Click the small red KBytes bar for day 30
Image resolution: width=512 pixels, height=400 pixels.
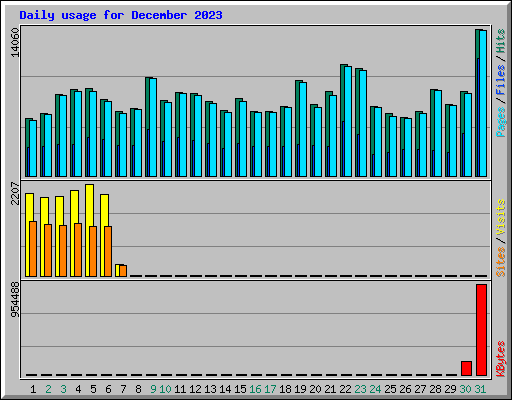point(466,368)
